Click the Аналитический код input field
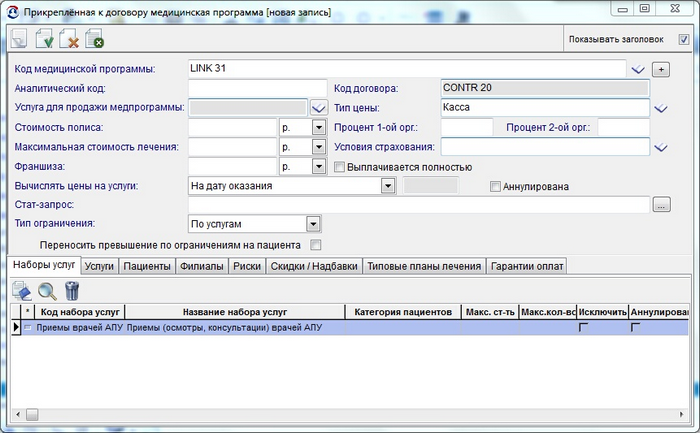The image size is (700, 433). pos(258,88)
